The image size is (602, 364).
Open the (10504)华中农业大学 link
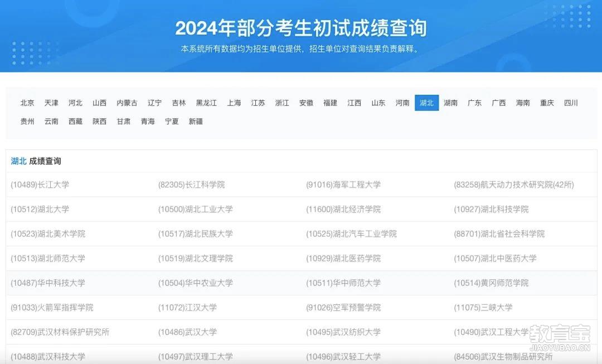point(196,283)
